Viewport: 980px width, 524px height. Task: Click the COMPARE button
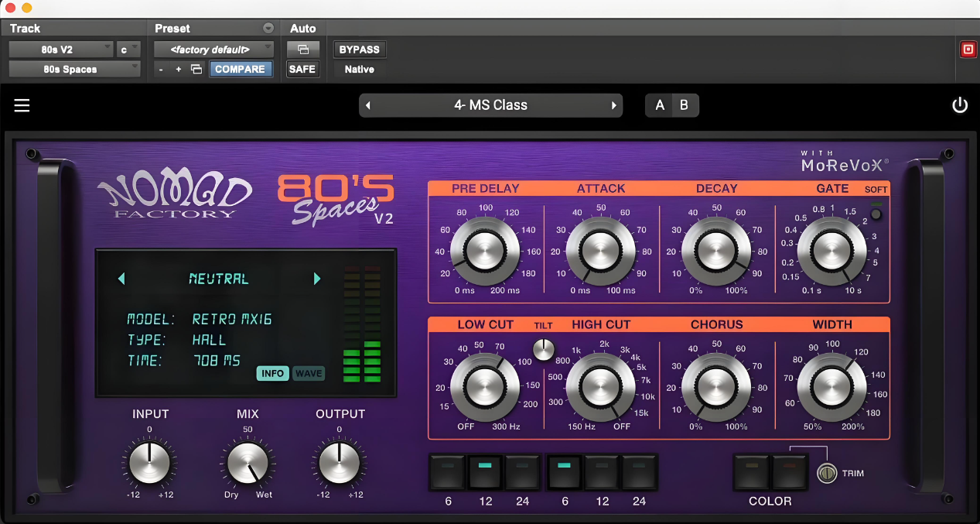click(x=241, y=69)
